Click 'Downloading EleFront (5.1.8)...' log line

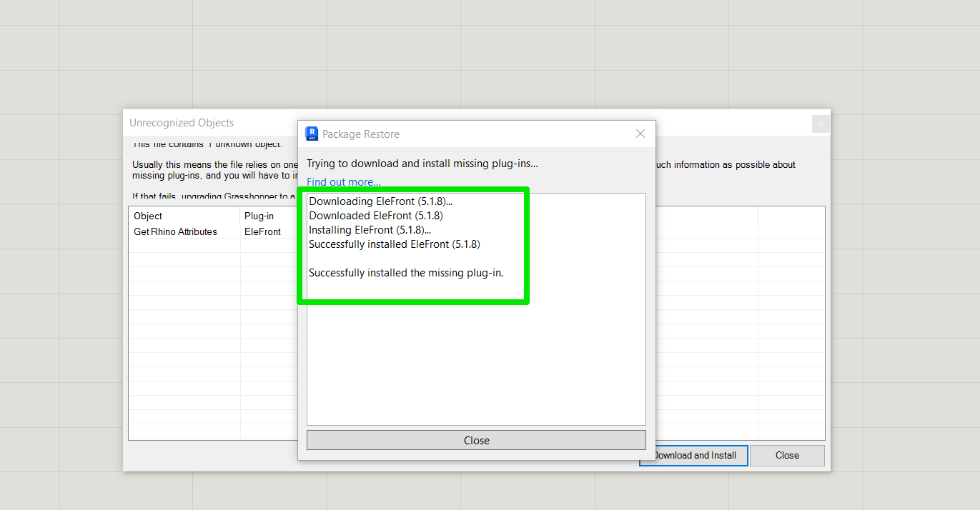click(381, 201)
